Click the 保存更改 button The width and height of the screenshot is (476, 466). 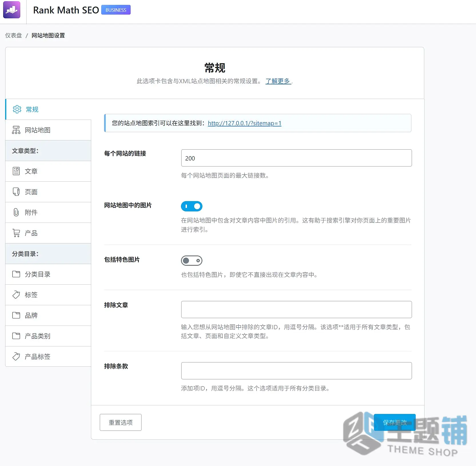(x=395, y=422)
